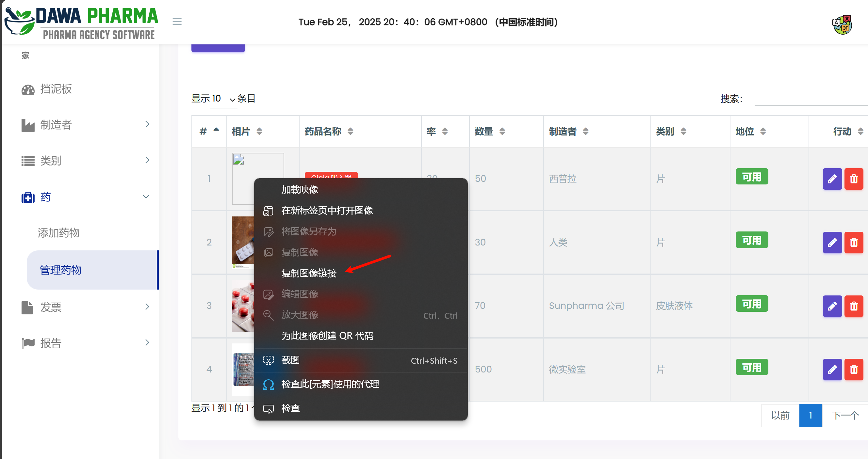Edit row 2 medicine with pencil icon

(x=832, y=243)
